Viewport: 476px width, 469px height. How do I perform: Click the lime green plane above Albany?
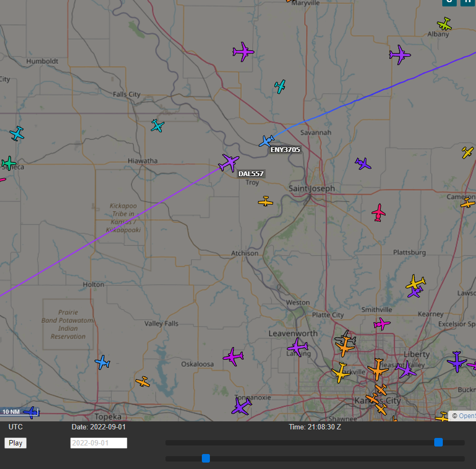click(444, 24)
